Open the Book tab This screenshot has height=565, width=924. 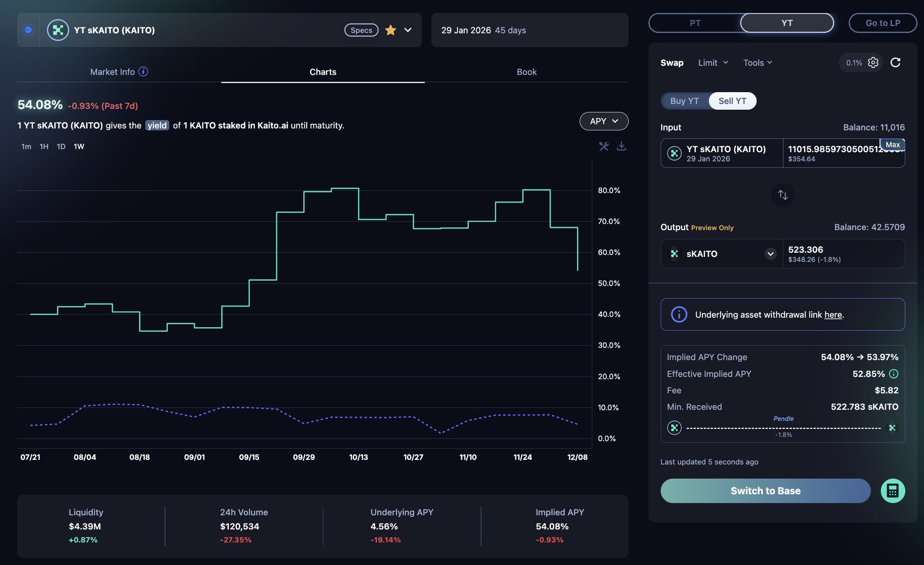coord(526,72)
